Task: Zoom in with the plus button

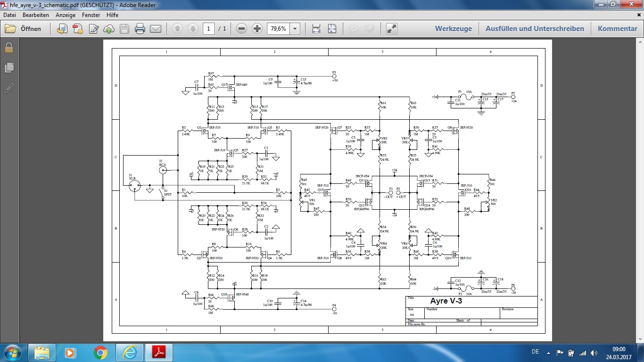Action: pyautogui.click(x=257, y=29)
